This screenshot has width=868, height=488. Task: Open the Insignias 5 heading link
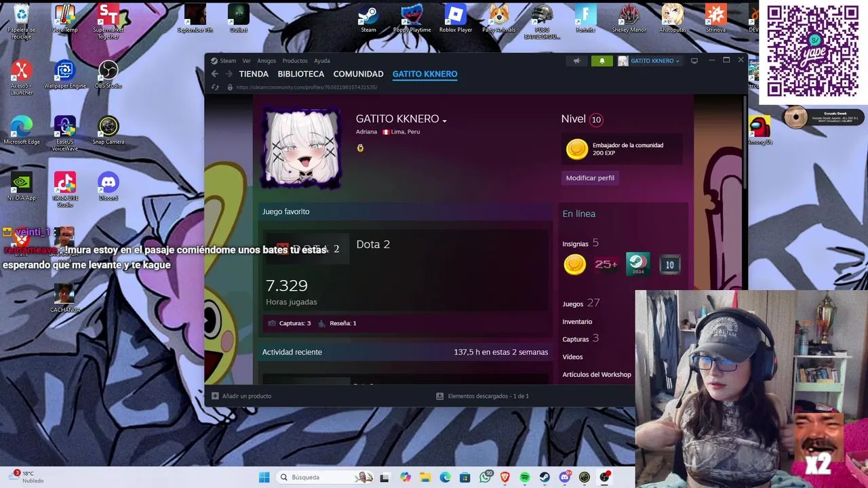coord(580,243)
